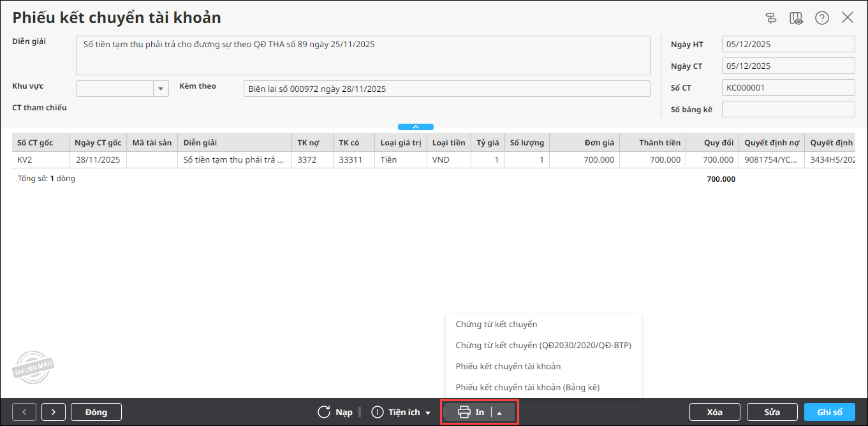Click the Đóng button
The height and width of the screenshot is (426, 868).
[x=96, y=412]
